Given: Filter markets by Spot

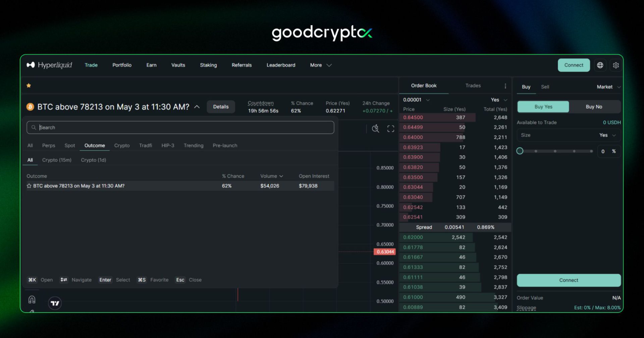Looking at the screenshot, I should coord(70,146).
